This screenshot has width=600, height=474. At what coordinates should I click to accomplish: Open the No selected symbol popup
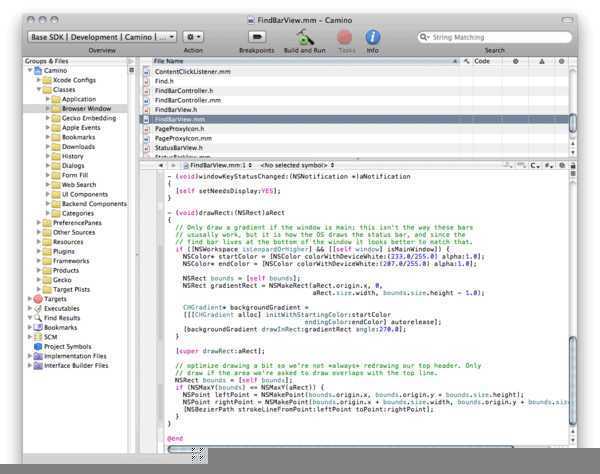point(297,165)
